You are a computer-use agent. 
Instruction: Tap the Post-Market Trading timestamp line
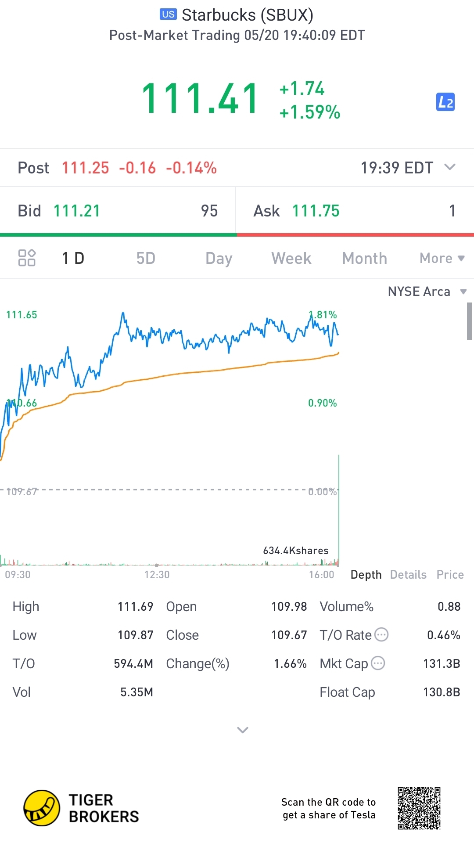237,35
